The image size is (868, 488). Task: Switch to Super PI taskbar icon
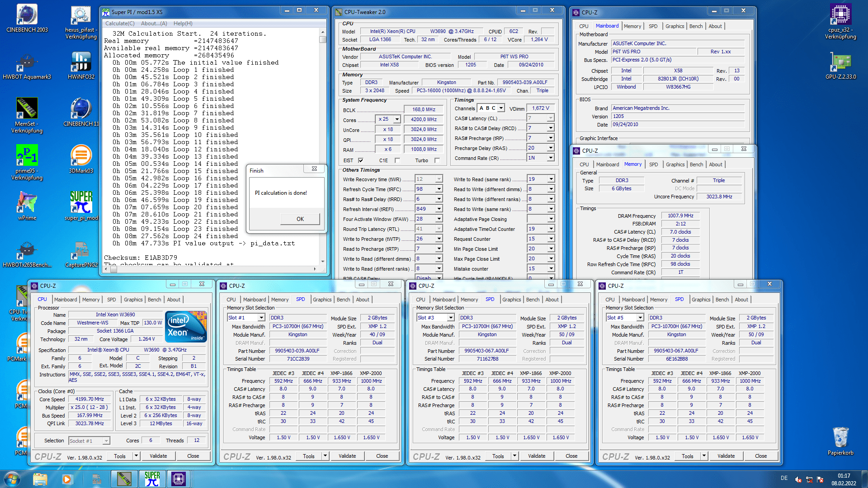click(x=152, y=479)
